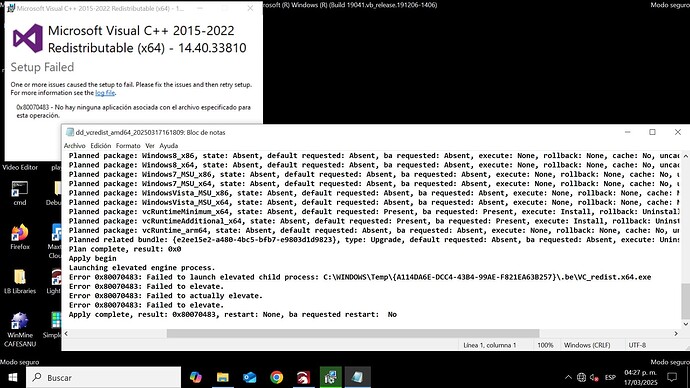The width and height of the screenshot is (690, 388).
Task: Click Notepad scroll up arrow
Action: (x=686, y=156)
